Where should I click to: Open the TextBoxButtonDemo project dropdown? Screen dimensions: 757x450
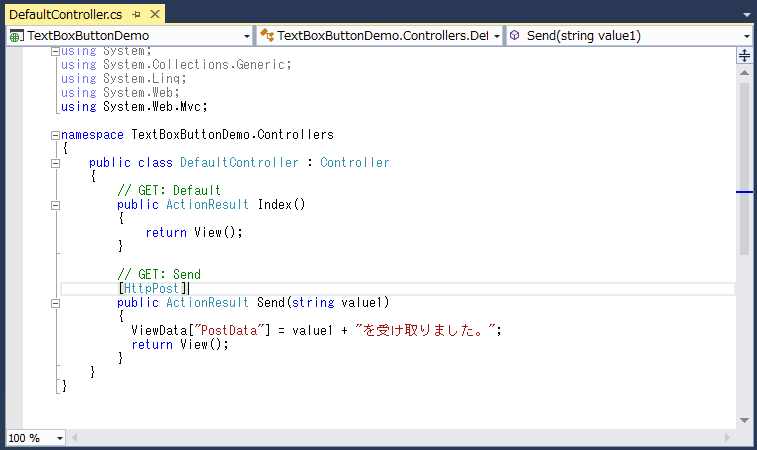click(x=247, y=36)
